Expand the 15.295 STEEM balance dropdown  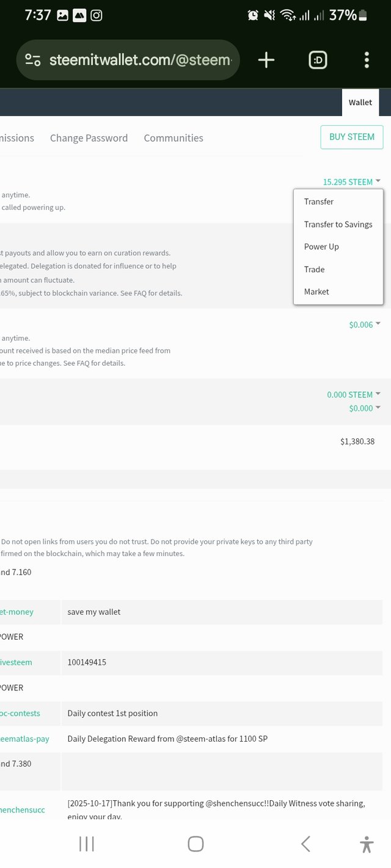pos(351,182)
